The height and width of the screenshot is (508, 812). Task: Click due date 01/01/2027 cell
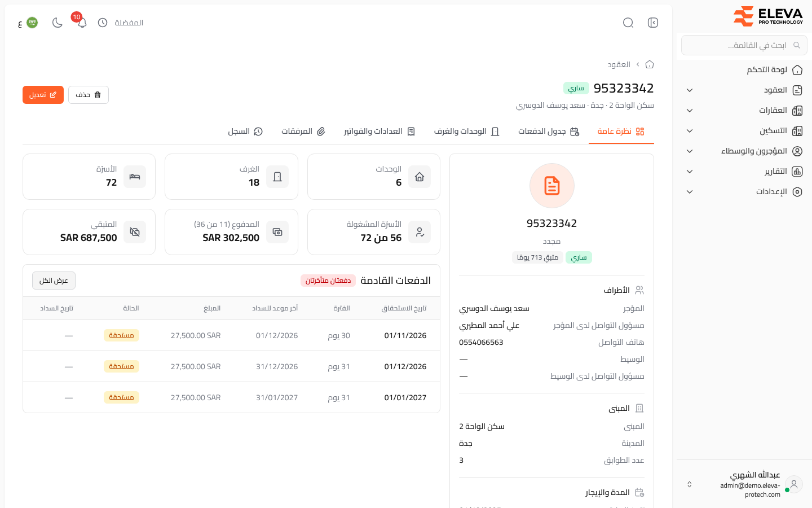point(405,397)
